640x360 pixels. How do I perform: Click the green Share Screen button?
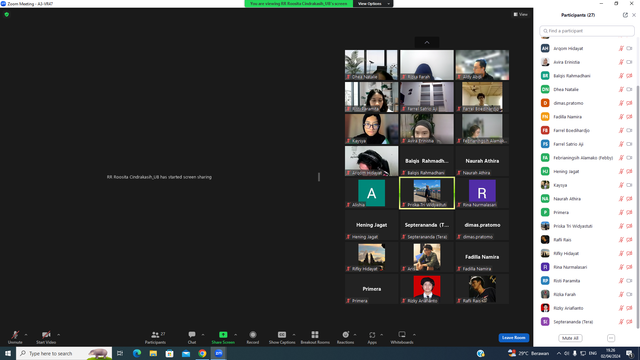pos(223,337)
